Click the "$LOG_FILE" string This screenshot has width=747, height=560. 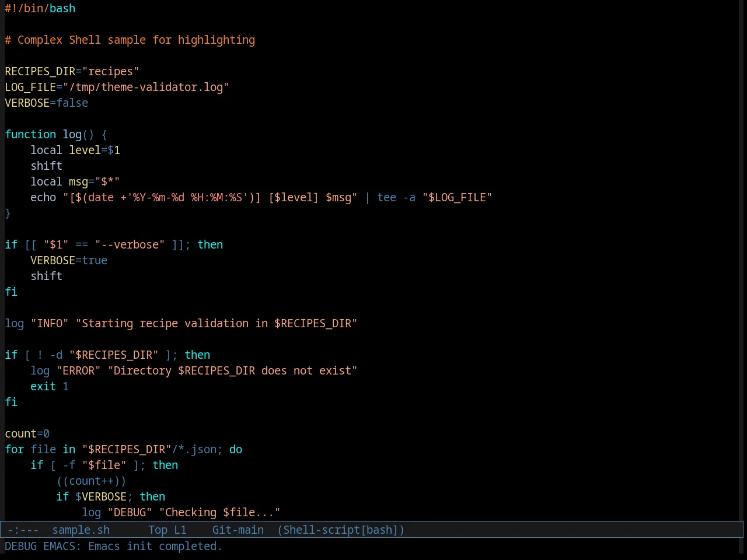click(458, 197)
